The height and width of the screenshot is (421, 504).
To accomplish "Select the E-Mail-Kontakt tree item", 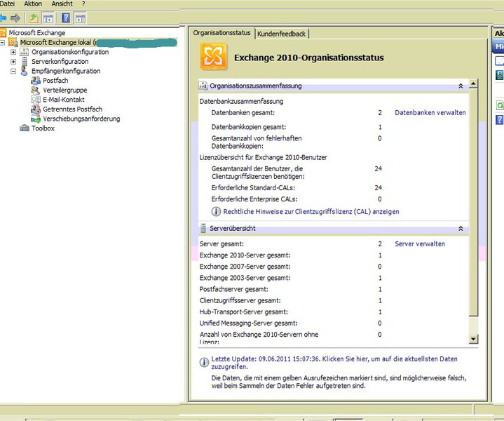I will pyautogui.click(x=64, y=100).
